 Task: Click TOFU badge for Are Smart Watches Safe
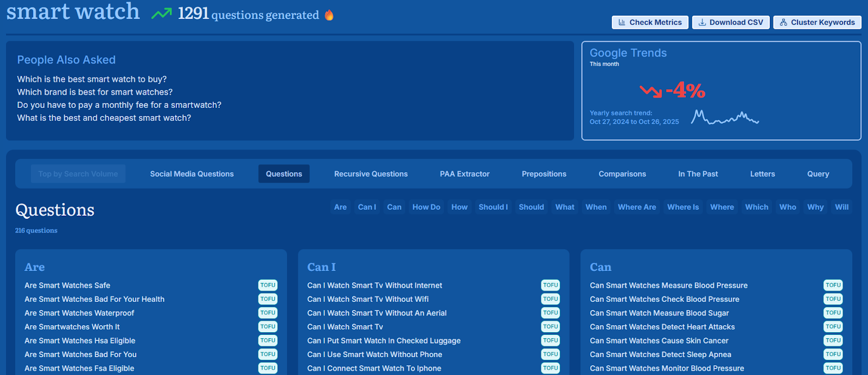coord(267,285)
